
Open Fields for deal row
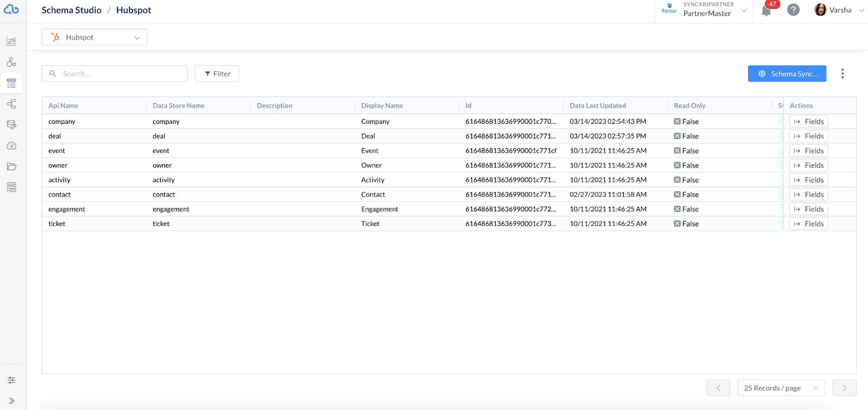pos(808,136)
